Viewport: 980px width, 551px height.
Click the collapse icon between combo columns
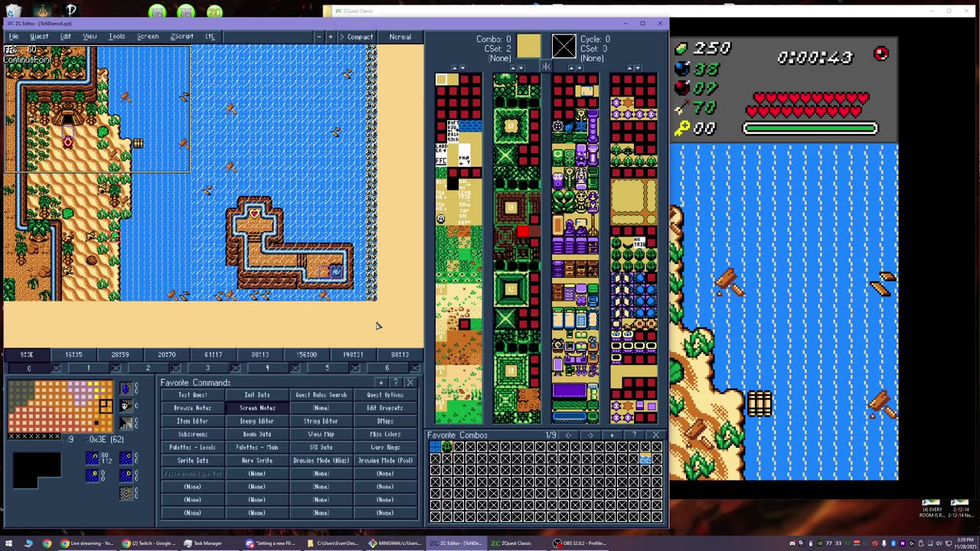point(546,67)
